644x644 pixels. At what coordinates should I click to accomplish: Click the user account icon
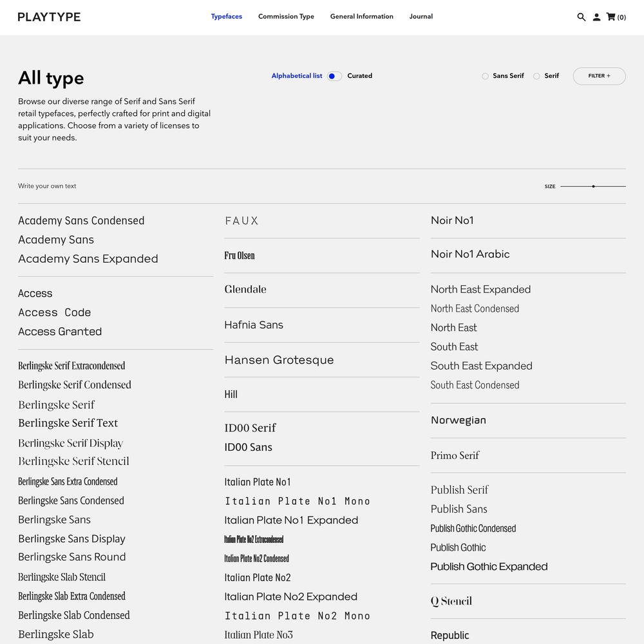point(596,17)
